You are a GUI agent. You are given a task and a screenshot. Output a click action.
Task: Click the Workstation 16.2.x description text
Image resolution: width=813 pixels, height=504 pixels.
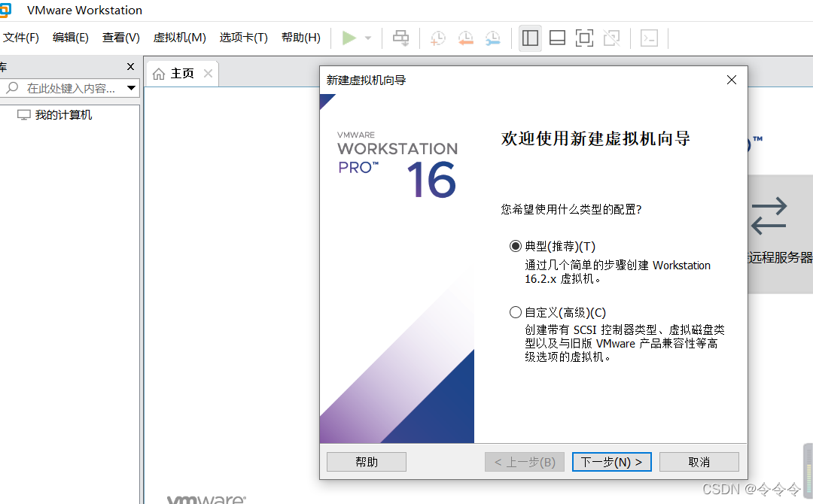617,272
